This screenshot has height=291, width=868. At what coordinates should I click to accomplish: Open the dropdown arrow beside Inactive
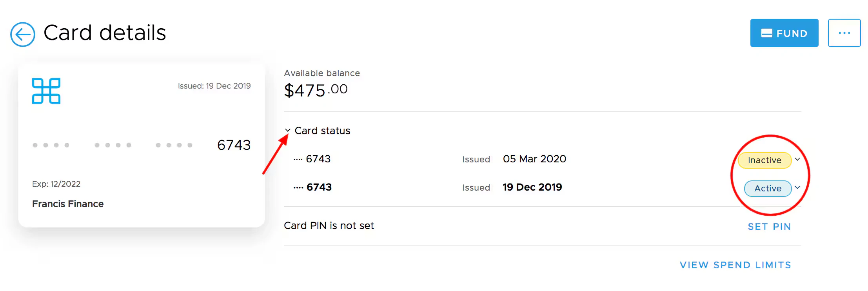click(x=797, y=159)
